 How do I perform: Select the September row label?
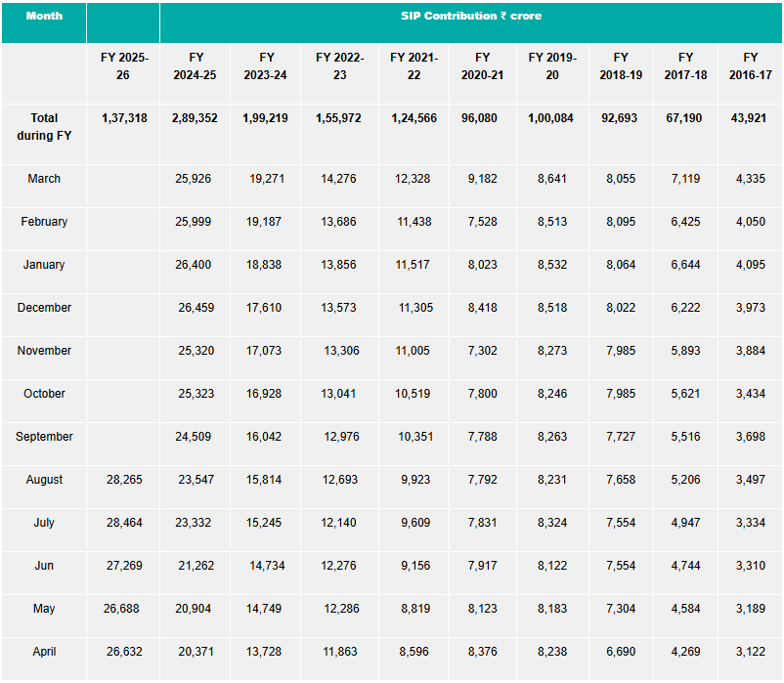pos(44,437)
